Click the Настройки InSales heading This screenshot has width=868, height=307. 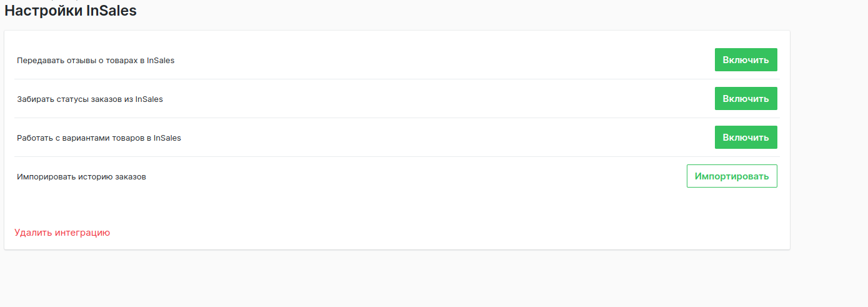[71, 11]
